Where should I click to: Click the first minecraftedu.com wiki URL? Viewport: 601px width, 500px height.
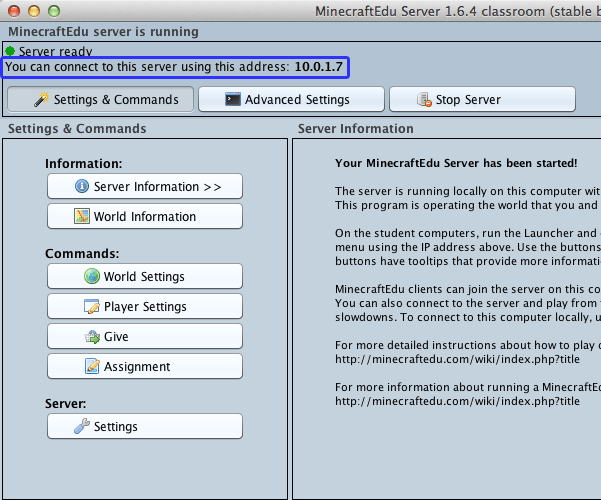coord(457,359)
